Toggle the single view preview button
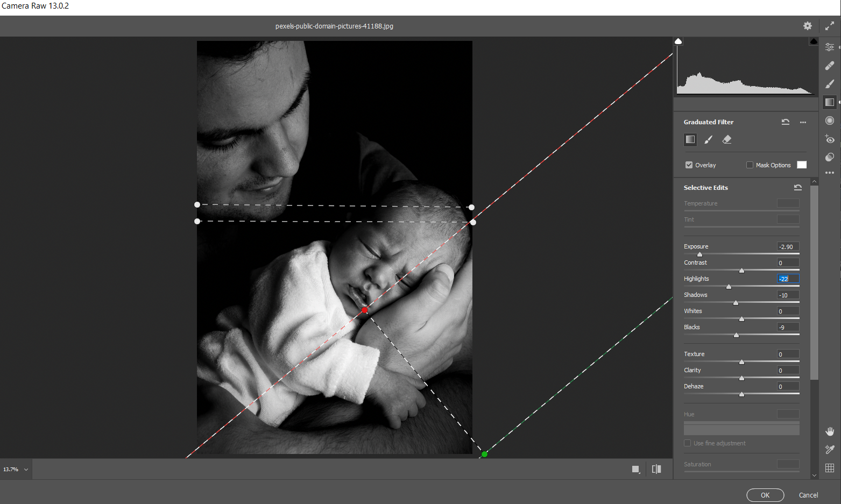This screenshot has width=841, height=504. [636, 469]
